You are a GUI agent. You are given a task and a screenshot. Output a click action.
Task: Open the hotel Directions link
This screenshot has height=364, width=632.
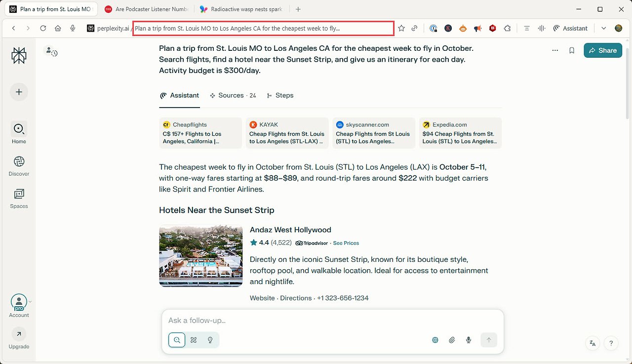pyautogui.click(x=296, y=298)
